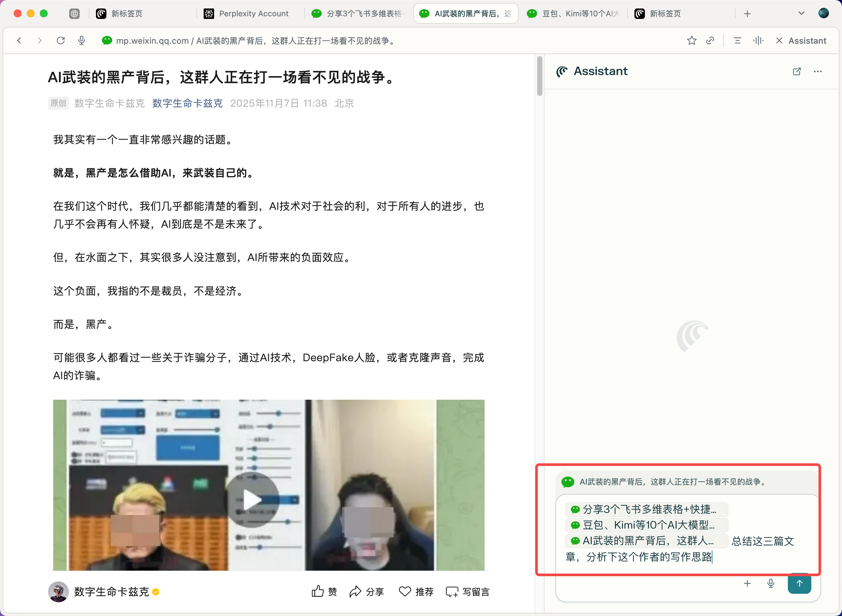Click the audio waveform icon in toolbar
842x616 pixels.
pos(758,40)
